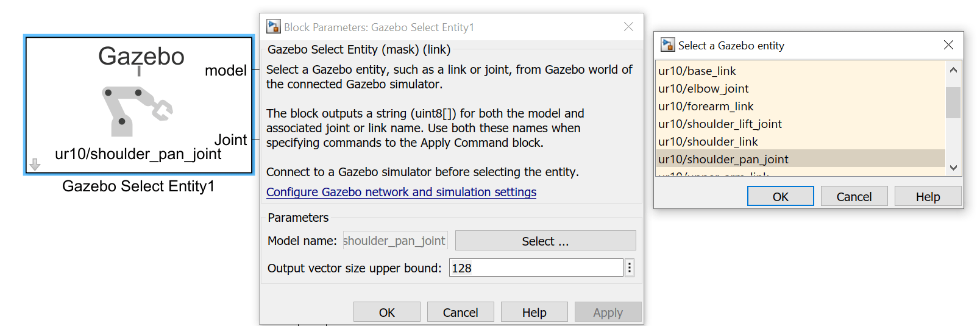The image size is (980, 326).
Task: Click the Gazebo robot arm block icon
Action: coord(137,110)
